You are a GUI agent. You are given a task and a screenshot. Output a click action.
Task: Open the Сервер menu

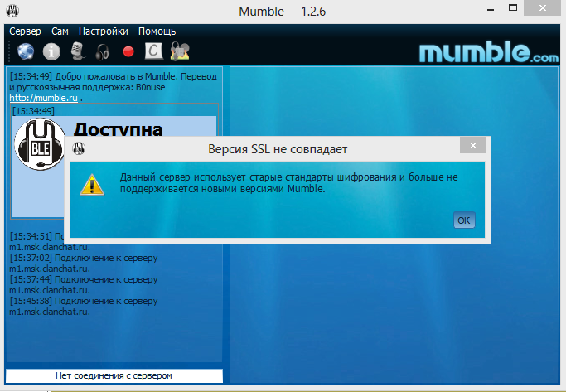25,31
